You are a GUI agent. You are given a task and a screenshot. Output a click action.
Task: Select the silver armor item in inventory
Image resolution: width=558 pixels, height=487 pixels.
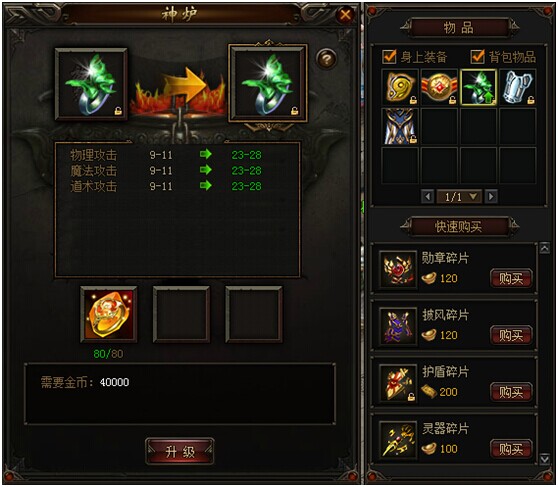tap(517, 87)
